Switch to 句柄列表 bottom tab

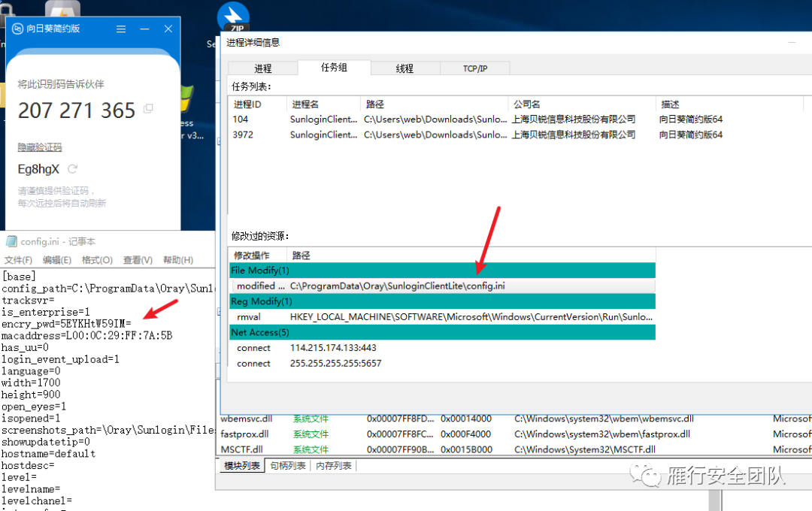point(288,466)
